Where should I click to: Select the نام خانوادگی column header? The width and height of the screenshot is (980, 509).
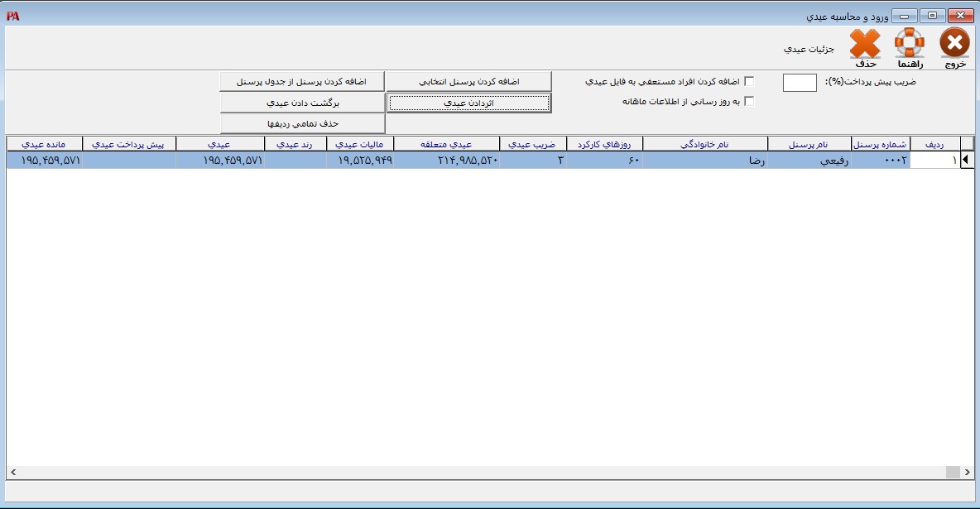[705, 144]
